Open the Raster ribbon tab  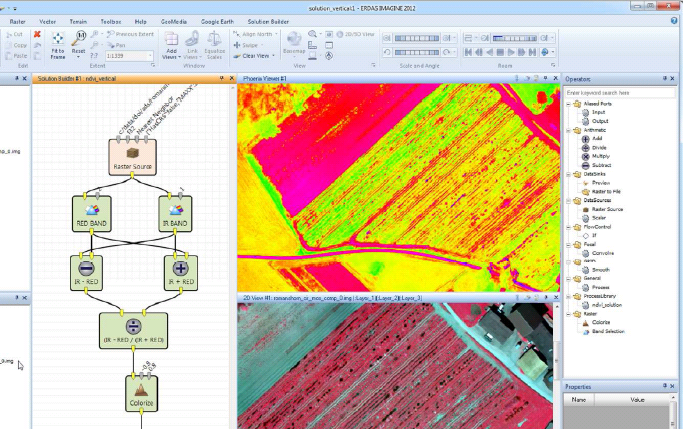click(18, 21)
